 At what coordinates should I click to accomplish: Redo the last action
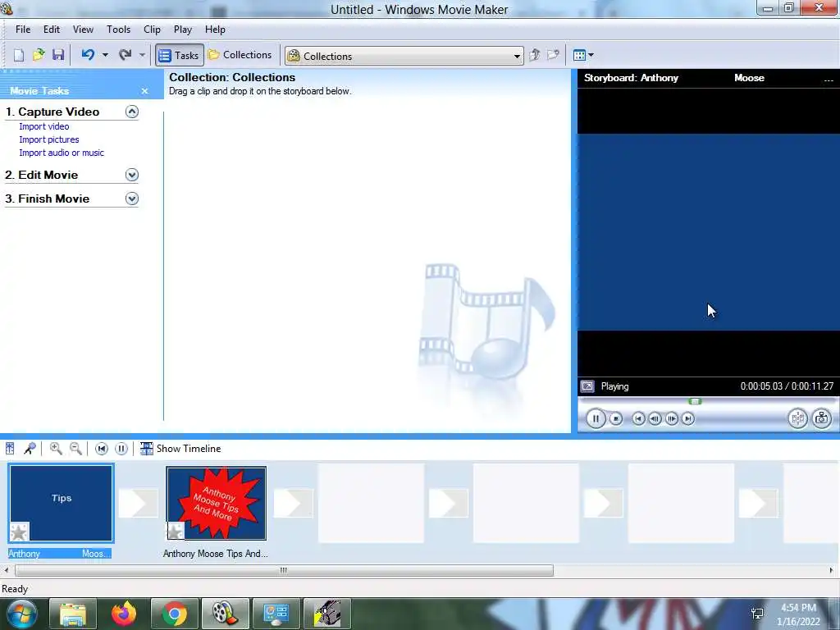(x=126, y=55)
